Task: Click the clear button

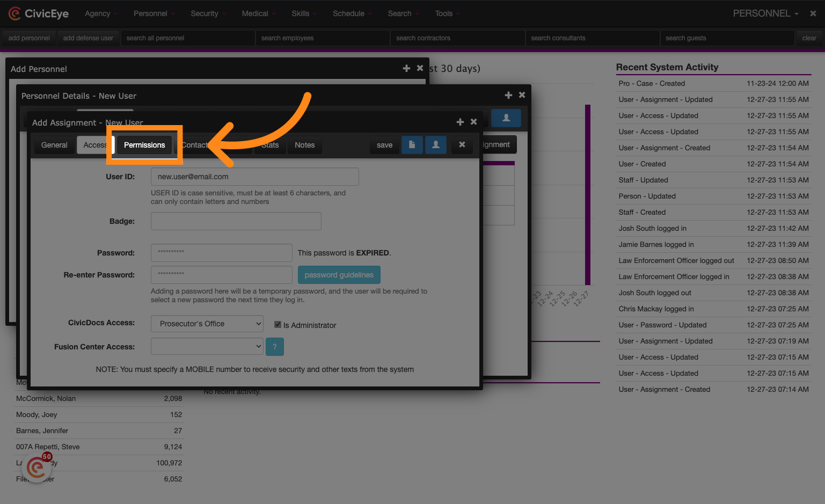Action: (809, 38)
